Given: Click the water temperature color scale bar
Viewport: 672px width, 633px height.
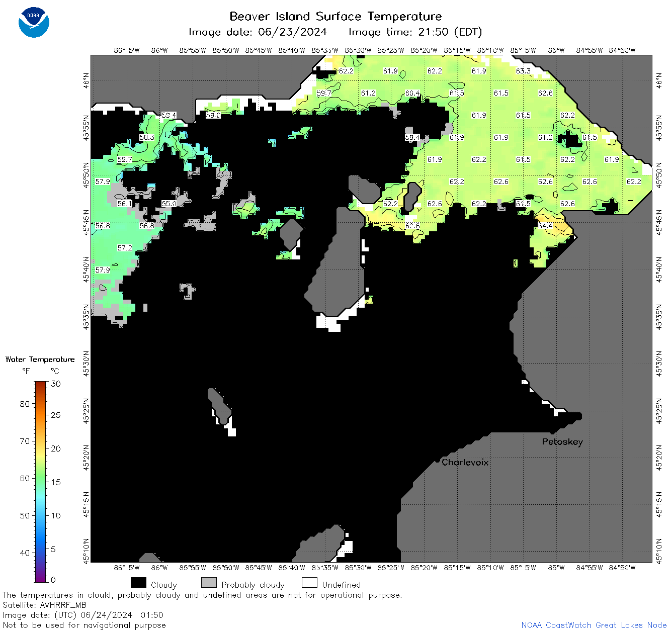Looking at the screenshot, I should 41,481.
